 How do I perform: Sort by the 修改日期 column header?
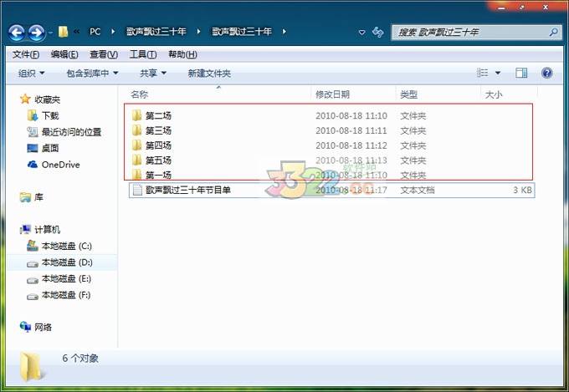pos(332,94)
